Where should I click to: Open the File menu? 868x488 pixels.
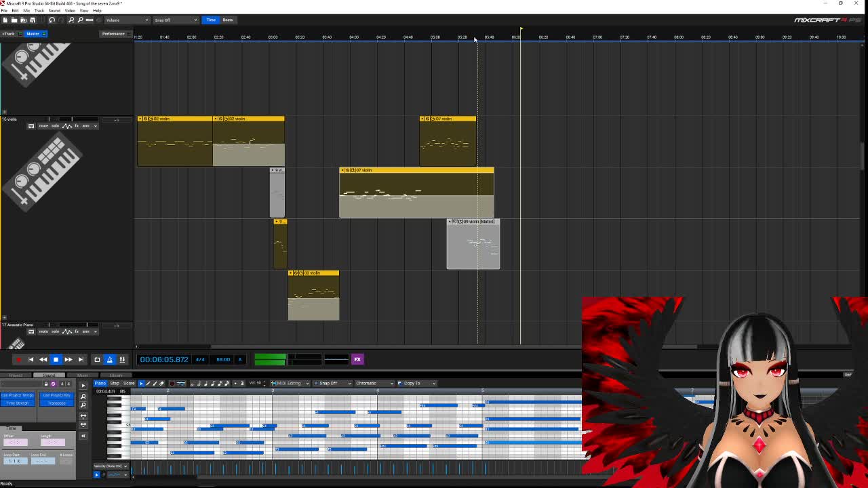click(4, 11)
